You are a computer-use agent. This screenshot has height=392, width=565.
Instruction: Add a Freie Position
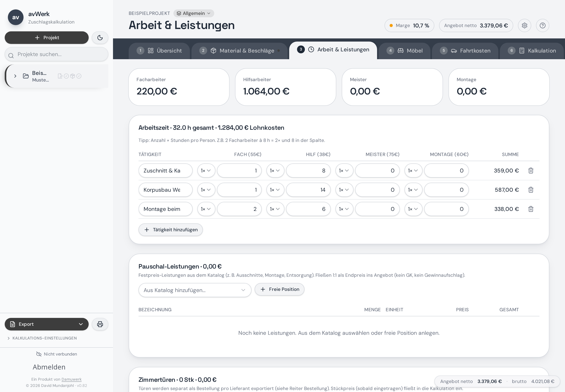coord(280,289)
